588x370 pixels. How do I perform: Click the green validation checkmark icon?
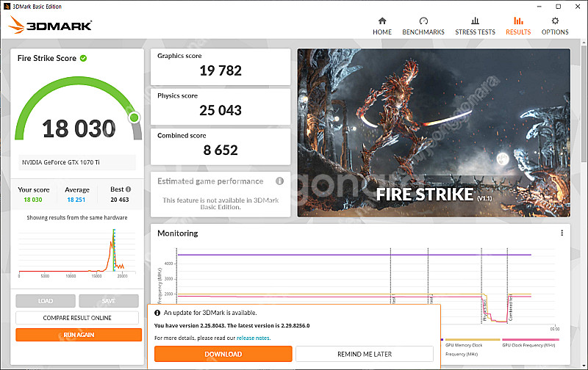point(83,58)
